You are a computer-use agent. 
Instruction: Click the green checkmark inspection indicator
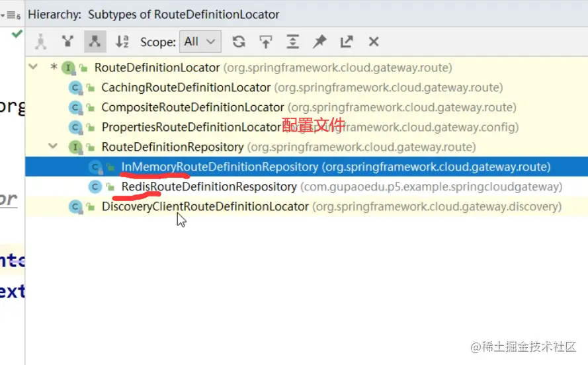point(17,34)
